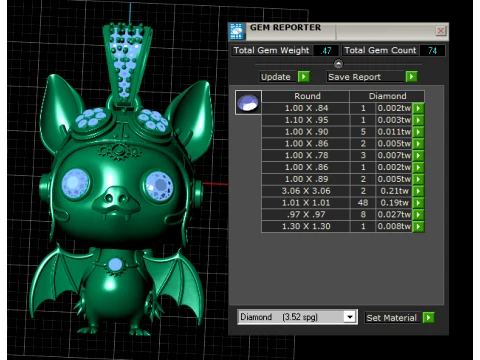
Task: Click the 0.19tw weight cell
Action: (x=394, y=203)
